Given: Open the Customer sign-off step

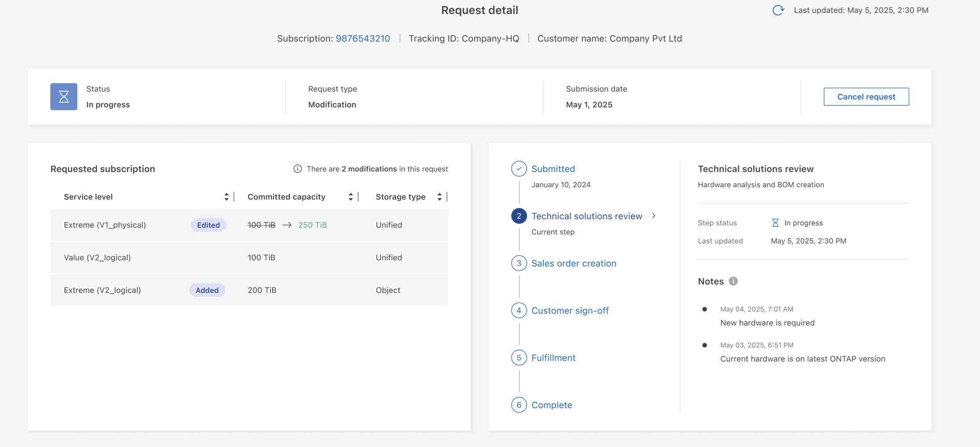Looking at the screenshot, I should pyautogui.click(x=570, y=310).
